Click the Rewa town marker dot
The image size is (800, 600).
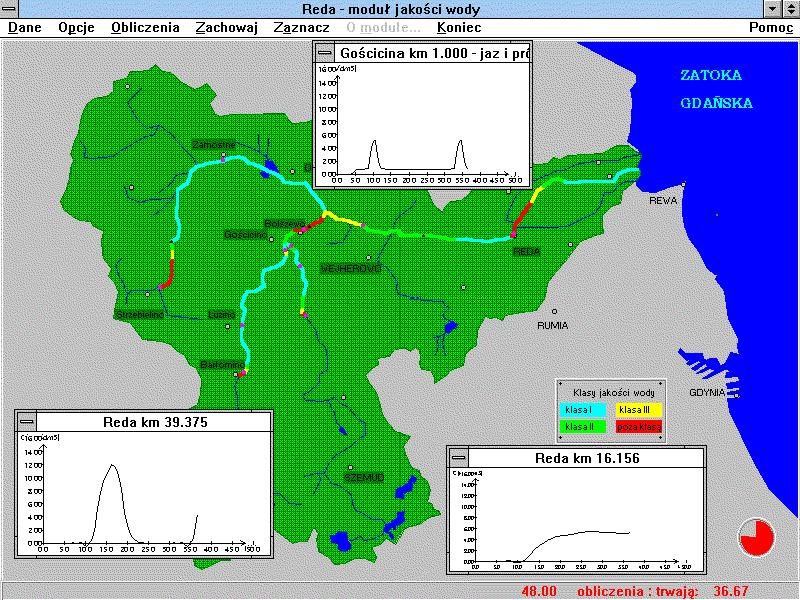[684, 184]
